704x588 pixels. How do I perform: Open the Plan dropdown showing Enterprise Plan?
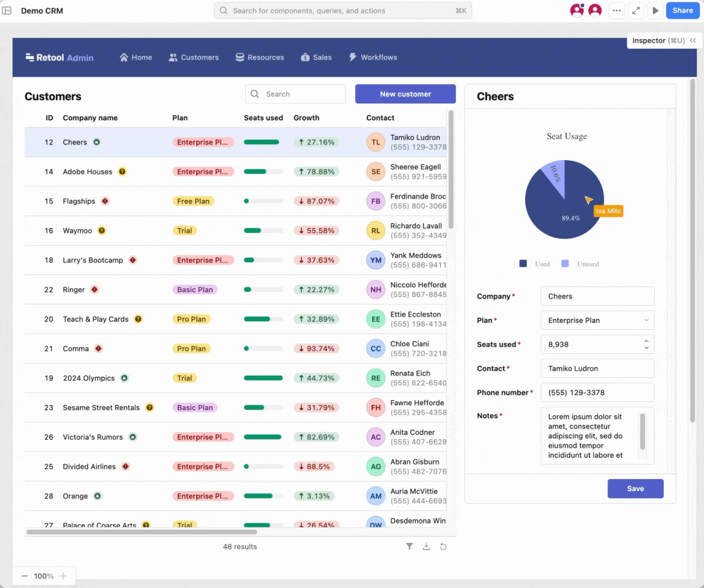[x=597, y=321]
